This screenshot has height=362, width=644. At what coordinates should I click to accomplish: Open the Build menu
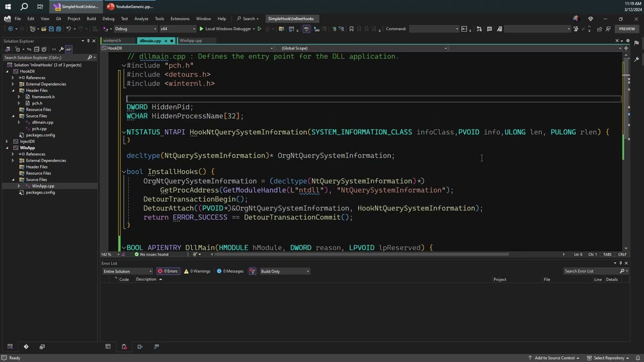click(91, 19)
